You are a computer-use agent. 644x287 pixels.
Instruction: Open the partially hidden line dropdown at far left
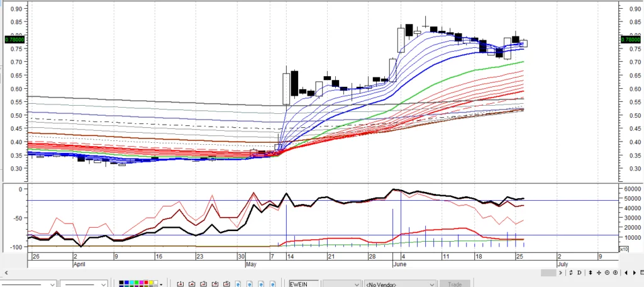coord(52,284)
